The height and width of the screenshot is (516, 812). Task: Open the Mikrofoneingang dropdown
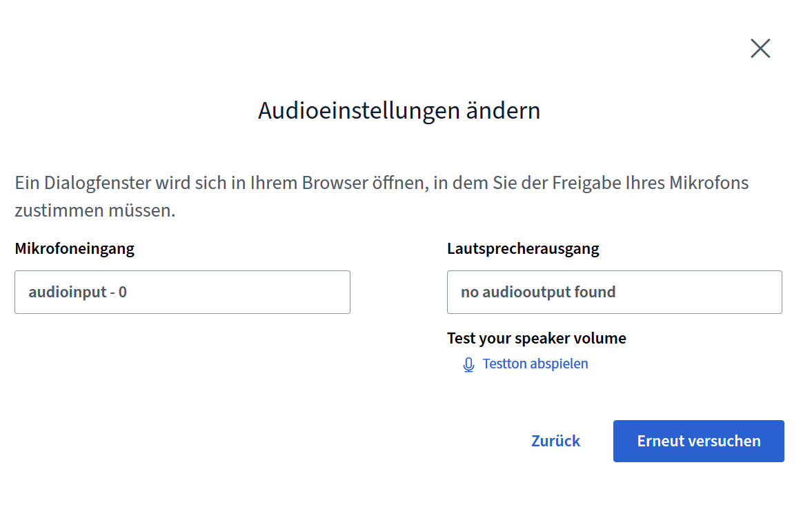click(182, 292)
